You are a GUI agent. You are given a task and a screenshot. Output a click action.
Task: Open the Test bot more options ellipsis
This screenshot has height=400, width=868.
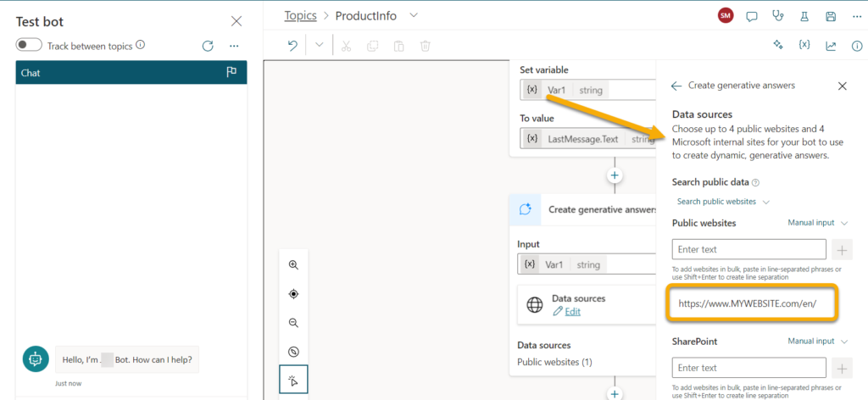(x=234, y=46)
